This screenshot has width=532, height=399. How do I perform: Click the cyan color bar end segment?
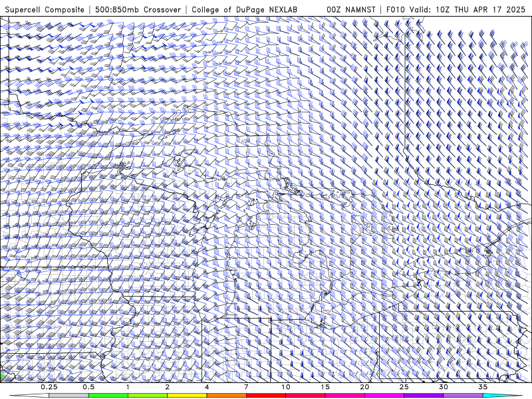point(502,396)
